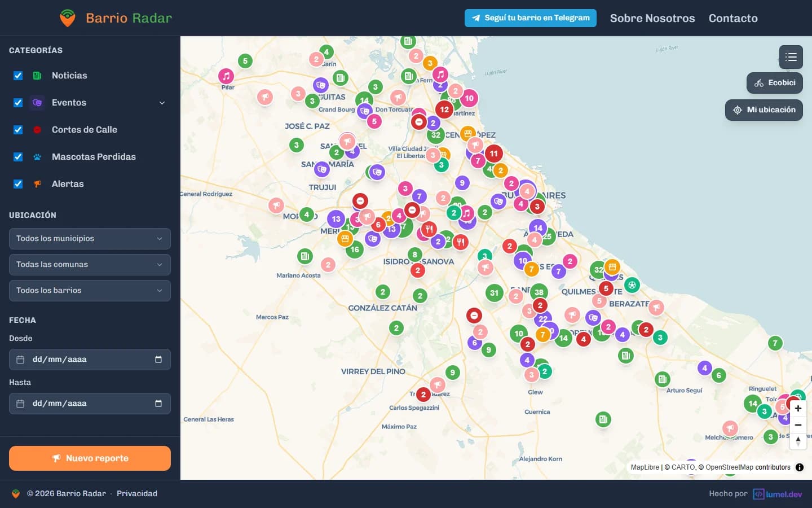Zoom out on the map

(798, 424)
